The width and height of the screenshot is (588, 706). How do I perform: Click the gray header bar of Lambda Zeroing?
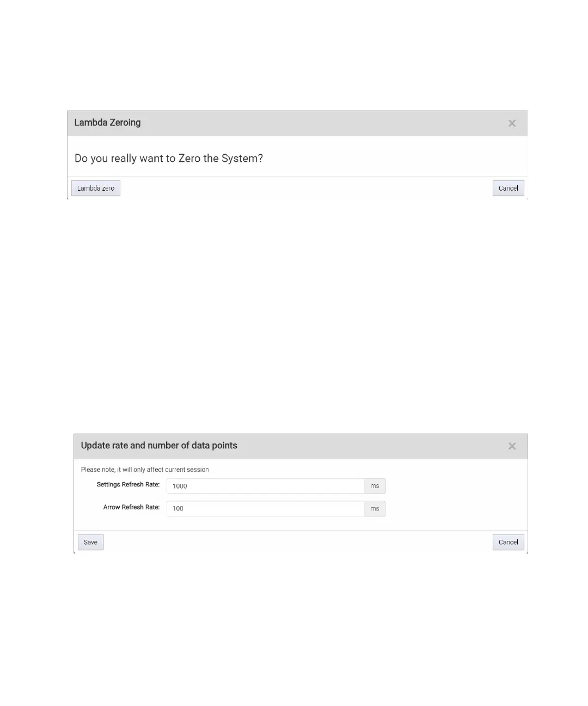coord(297,123)
